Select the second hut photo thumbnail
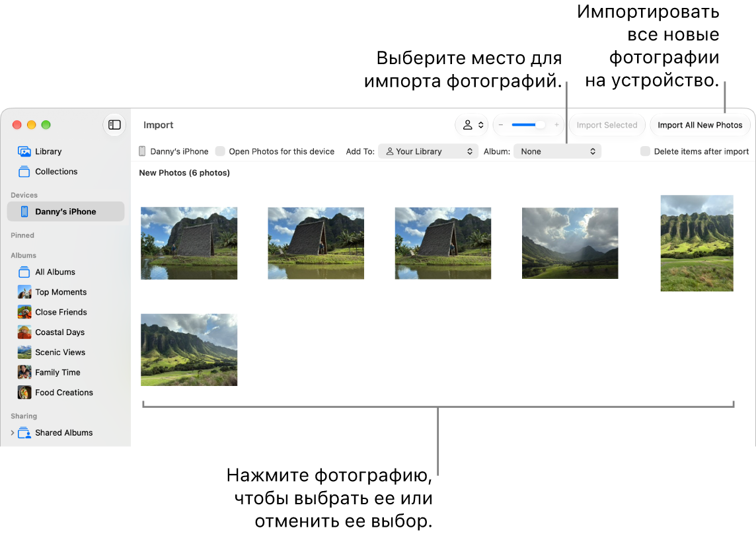 [x=316, y=243]
